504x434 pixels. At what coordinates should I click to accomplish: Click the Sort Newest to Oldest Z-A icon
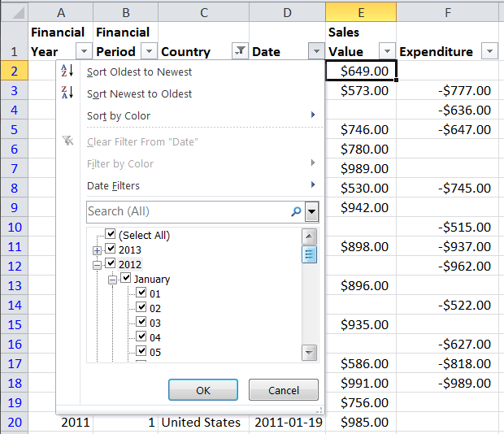click(67, 93)
